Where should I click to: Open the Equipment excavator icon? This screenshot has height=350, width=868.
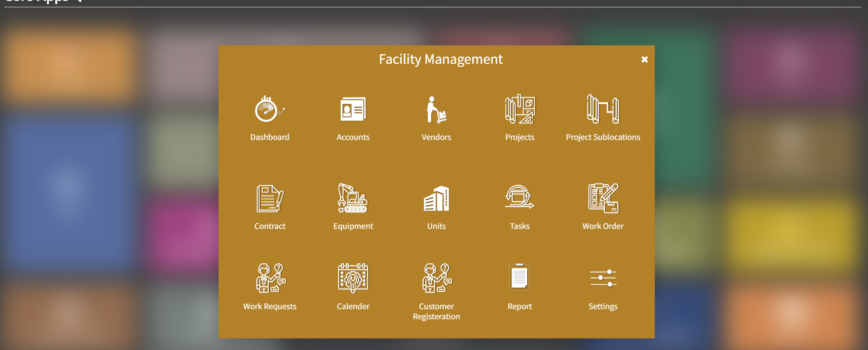[x=353, y=199]
